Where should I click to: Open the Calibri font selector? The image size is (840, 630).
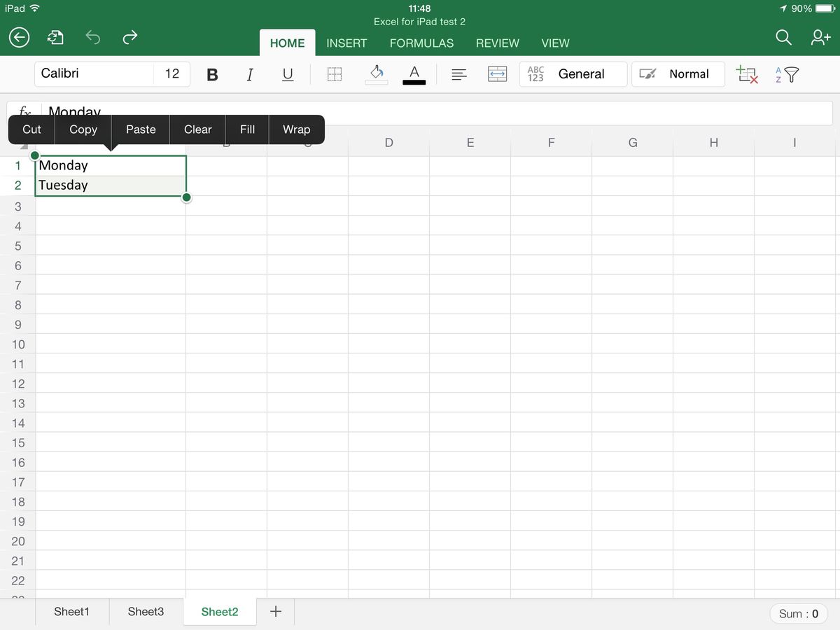94,73
